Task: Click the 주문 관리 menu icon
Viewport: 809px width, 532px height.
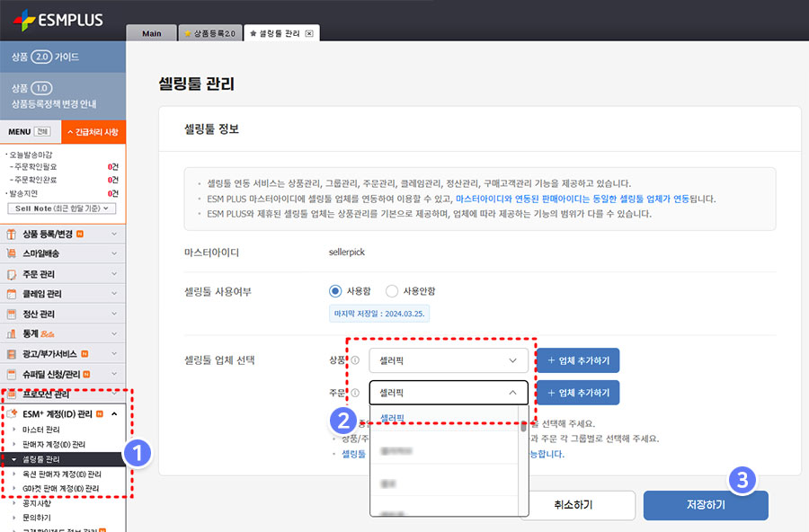Action: [12, 274]
